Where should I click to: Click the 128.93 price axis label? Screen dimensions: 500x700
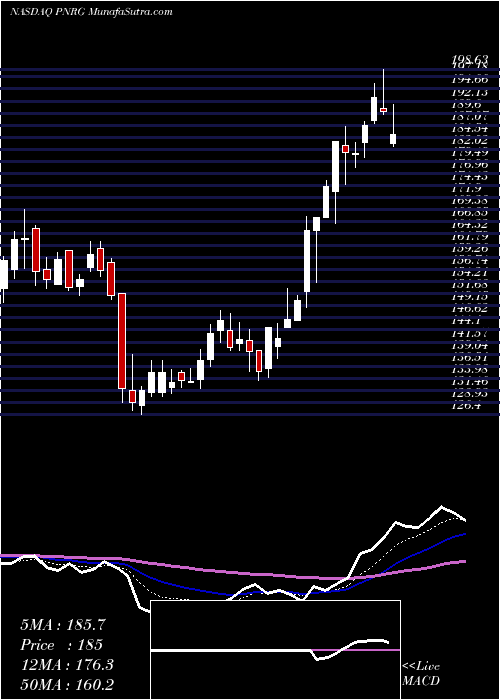(468, 393)
